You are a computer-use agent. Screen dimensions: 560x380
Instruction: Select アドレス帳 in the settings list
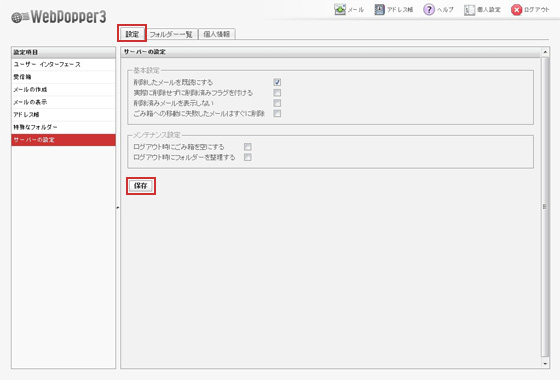(64, 115)
